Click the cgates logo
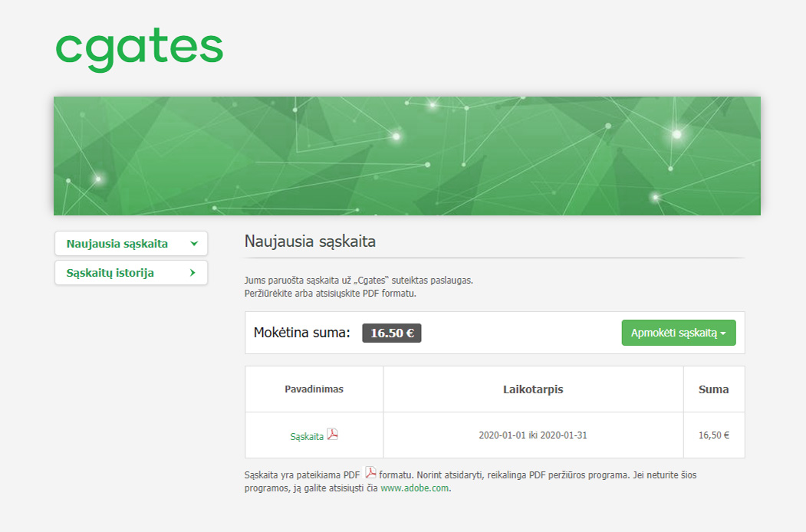Image resolution: width=806 pixels, height=532 pixels. [x=140, y=50]
